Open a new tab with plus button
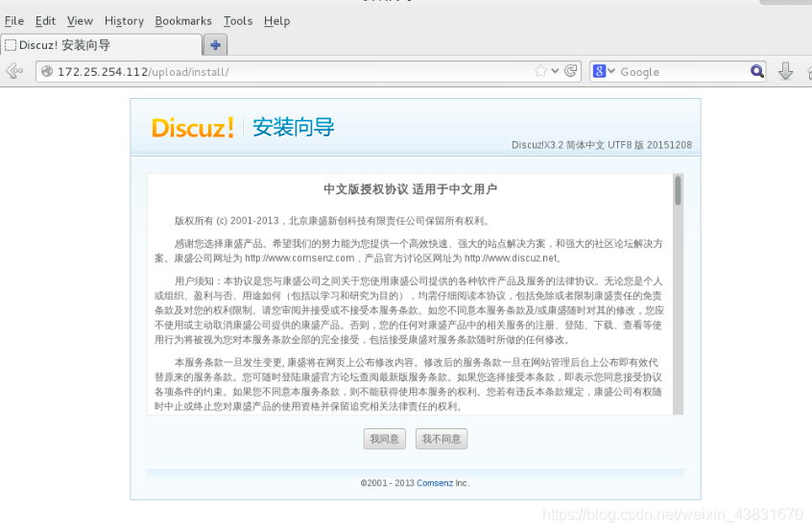812x532 pixels. coord(215,45)
